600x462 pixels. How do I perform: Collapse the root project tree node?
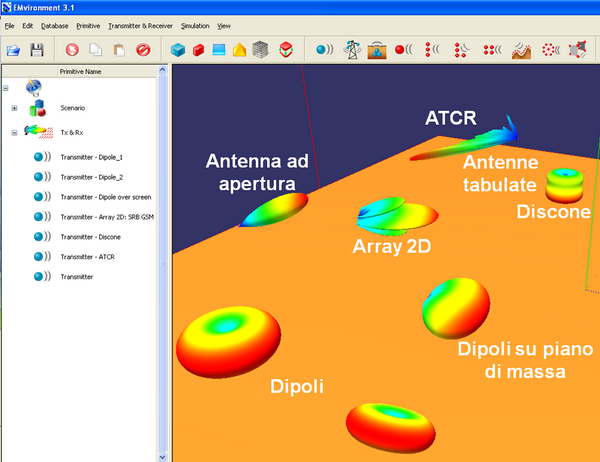pyautogui.click(x=6, y=87)
